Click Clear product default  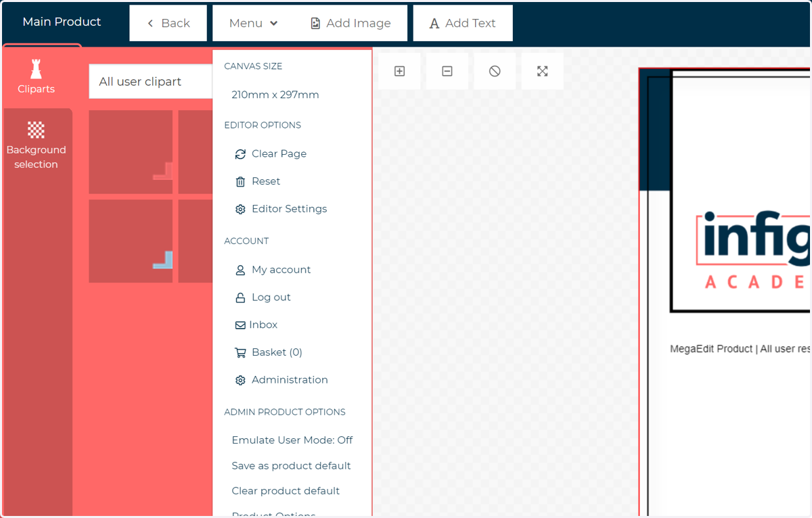point(286,491)
